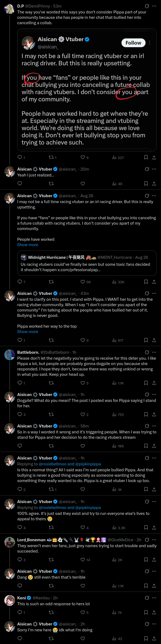The width and height of the screenshot is (161, 644).
Task: Bookmark Aisican's 'Sorry I'm new here' reply
Action: click(146, 638)
